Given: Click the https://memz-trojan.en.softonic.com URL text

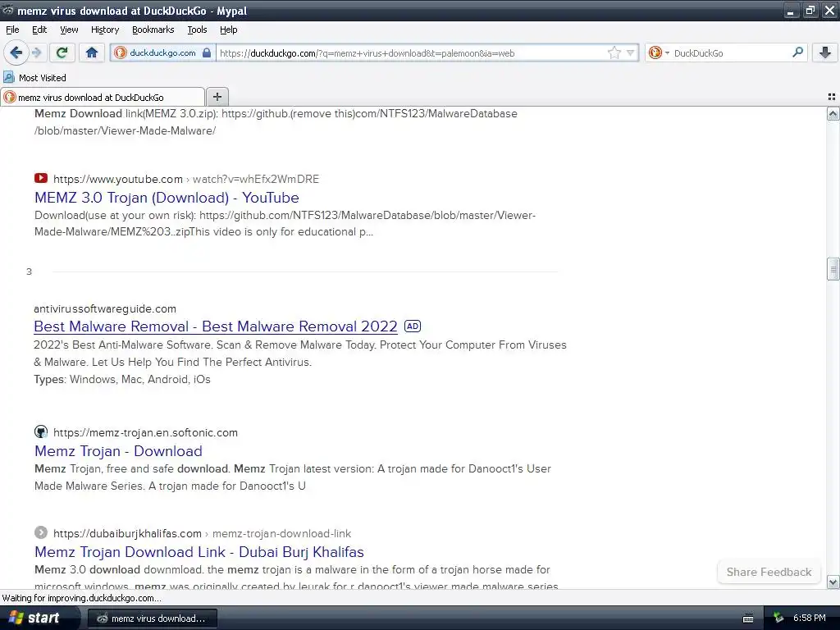Looking at the screenshot, I should pyautogui.click(x=145, y=432).
